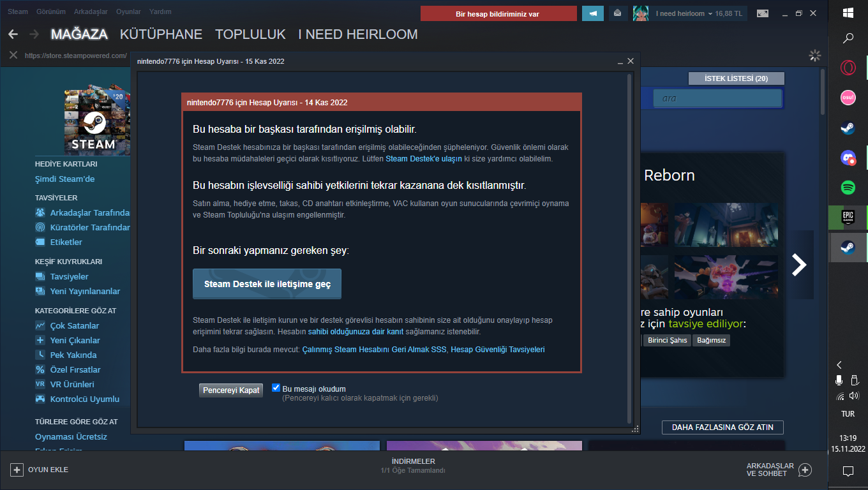Open the Yardım menu
The image size is (868, 490).
point(160,11)
